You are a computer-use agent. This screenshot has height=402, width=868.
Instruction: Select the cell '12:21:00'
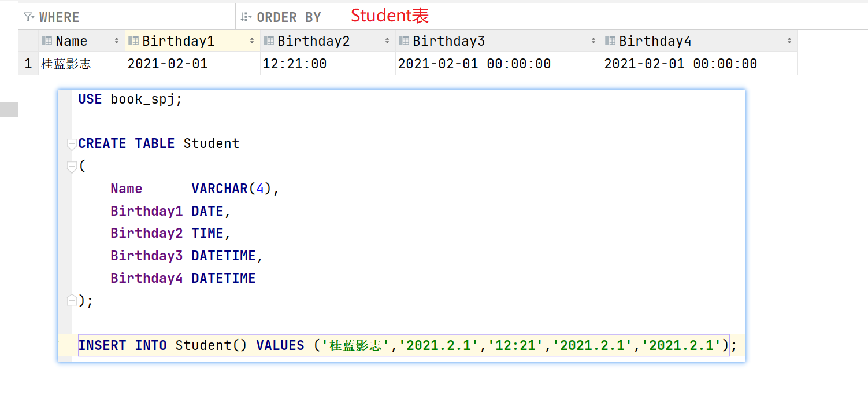(x=328, y=64)
